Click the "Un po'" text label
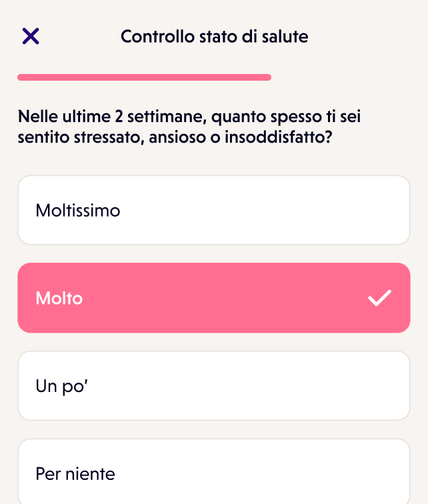Viewport: 428px width, 504px height. coord(62,386)
